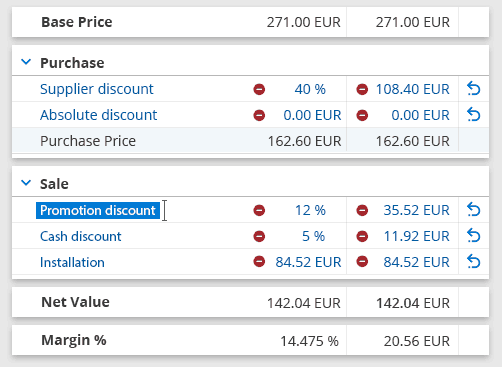Edit the 11.92 EUR cash discount amount
The height and width of the screenshot is (367, 502).
click(416, 236)
